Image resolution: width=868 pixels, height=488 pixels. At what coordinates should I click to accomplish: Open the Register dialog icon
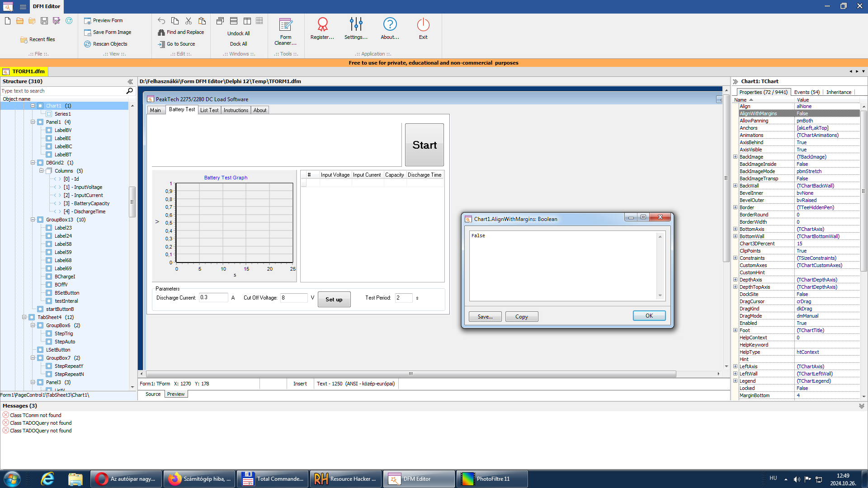322,24
